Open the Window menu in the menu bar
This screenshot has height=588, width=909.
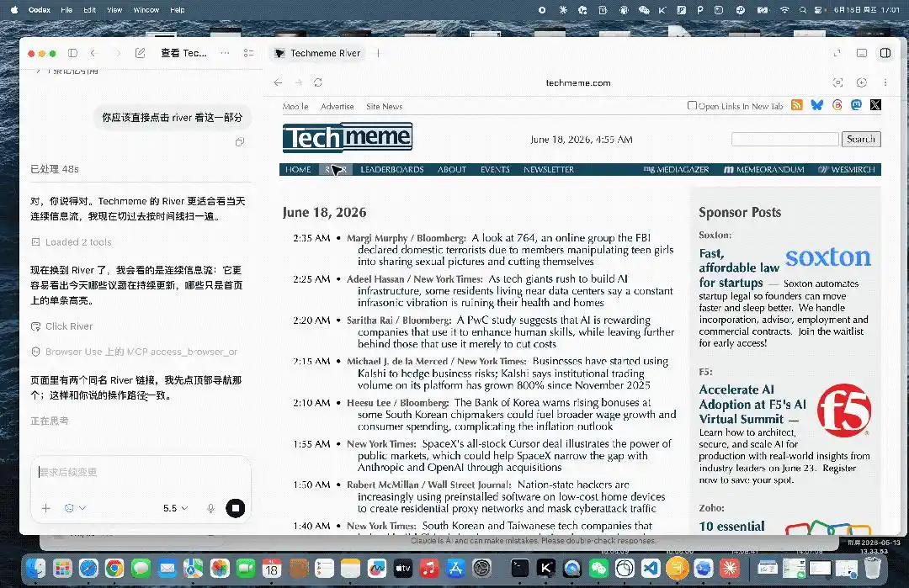click(x=146, y=10)
